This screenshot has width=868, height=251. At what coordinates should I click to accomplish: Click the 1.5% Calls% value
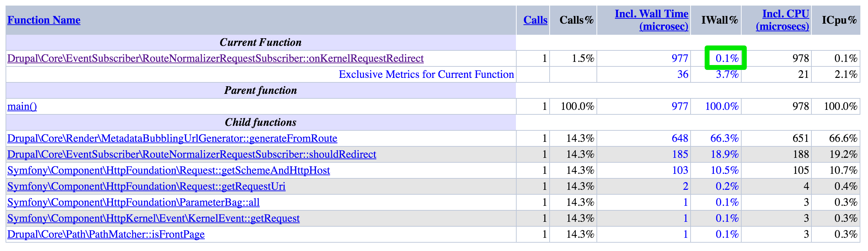click(x=583, y=58)
